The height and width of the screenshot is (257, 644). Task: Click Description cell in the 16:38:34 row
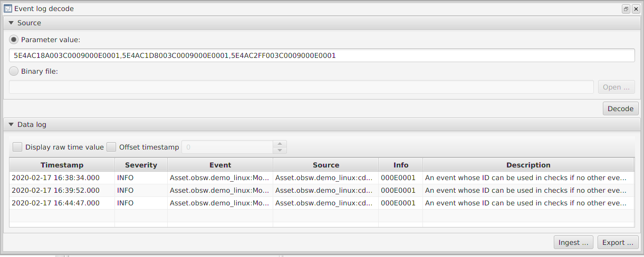coord(528,177)
